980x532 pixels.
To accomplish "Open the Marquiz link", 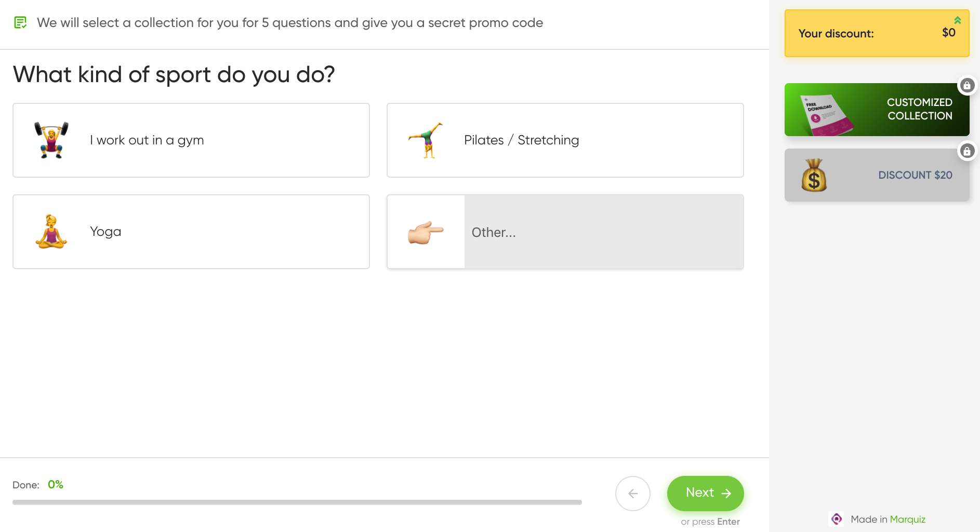I will pos(907,519).
